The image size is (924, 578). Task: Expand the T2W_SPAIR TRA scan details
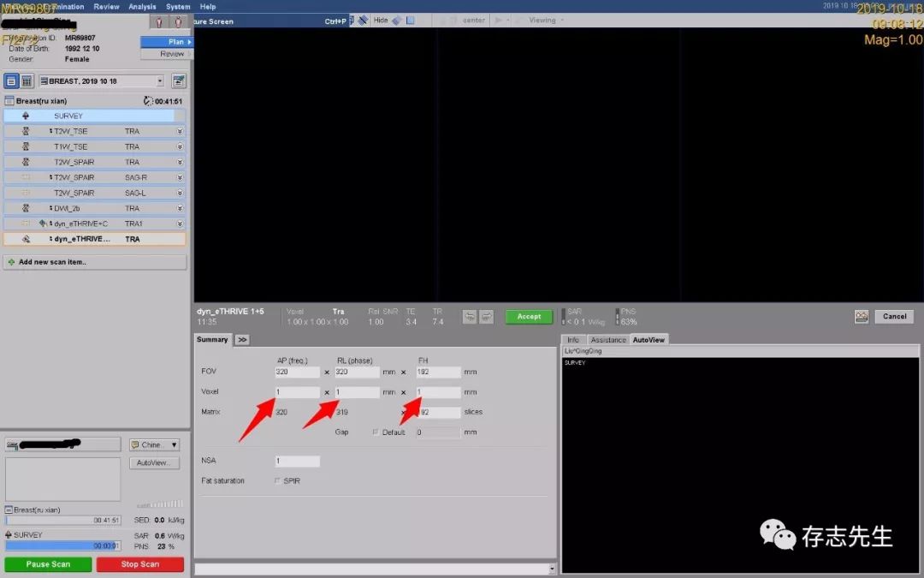[180, 162]
